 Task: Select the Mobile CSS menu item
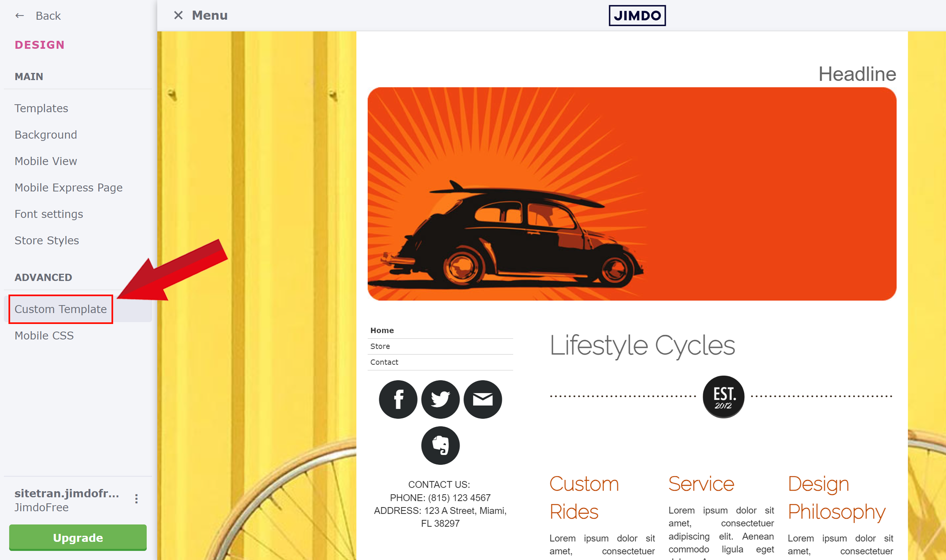coord(43,335)
